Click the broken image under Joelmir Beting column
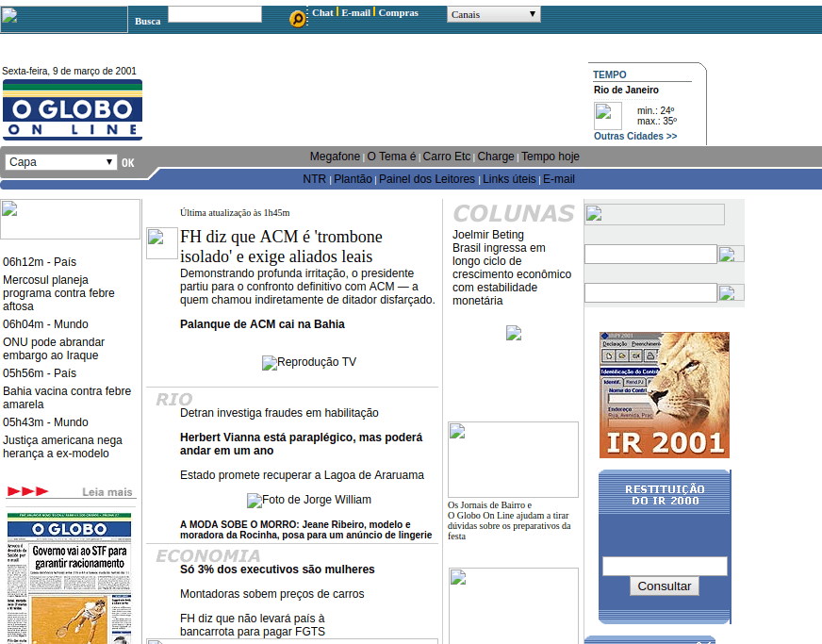The width and height of the screenshot is (822, 644). coord(514,333)
